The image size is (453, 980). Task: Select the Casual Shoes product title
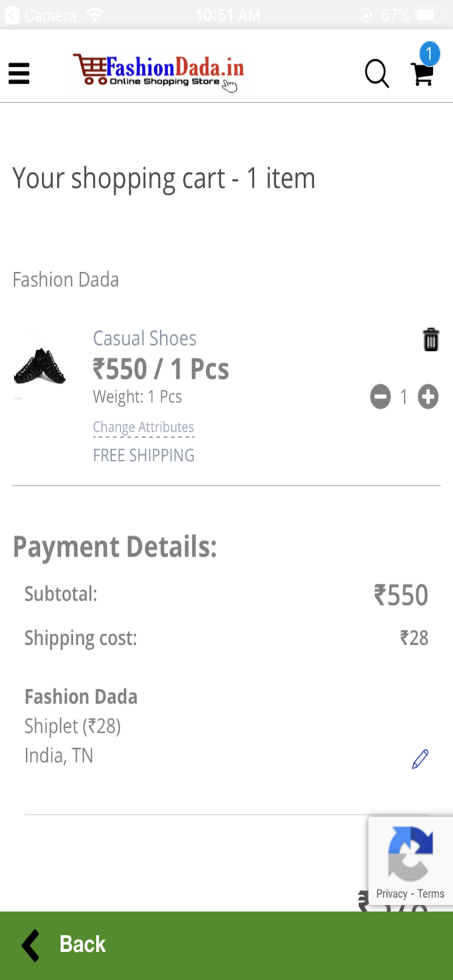[x=144, y=338]
